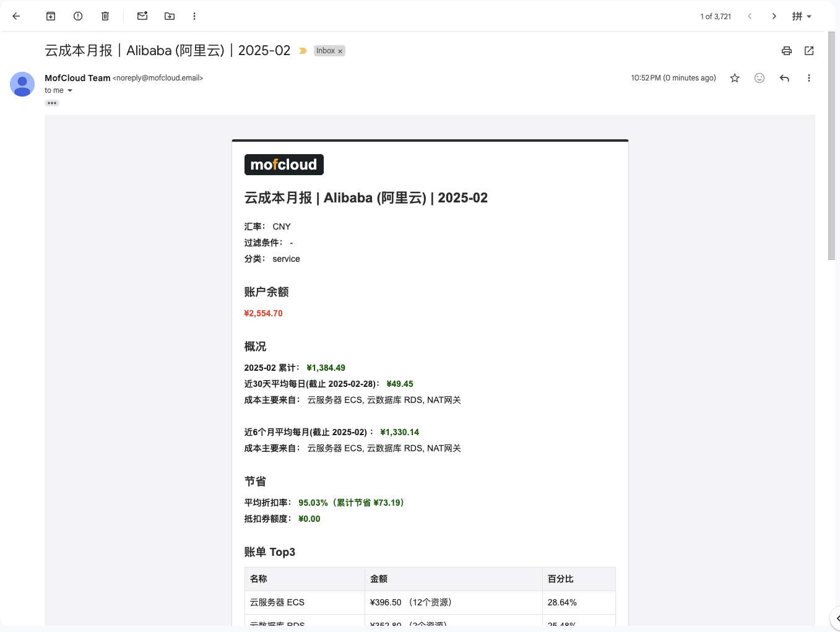Screen dimensions: 840x632
Task: Archive this email
Action: [x=51, y=16]
